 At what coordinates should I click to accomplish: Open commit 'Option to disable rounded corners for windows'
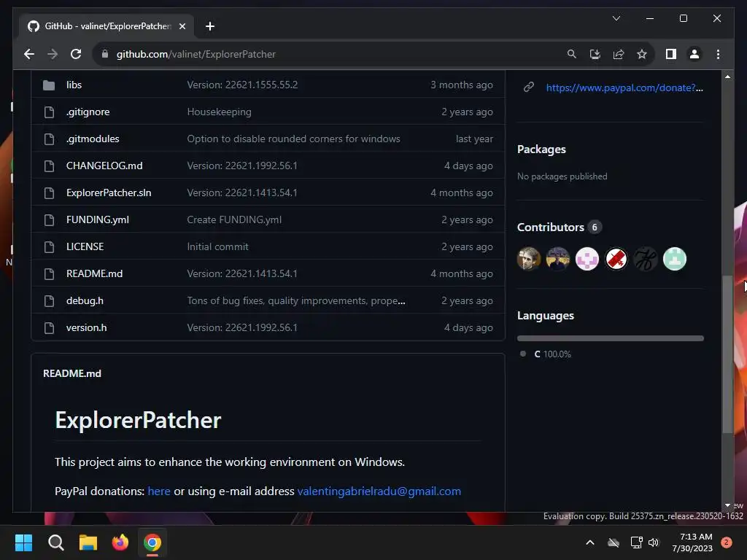(x=293, y=139)
